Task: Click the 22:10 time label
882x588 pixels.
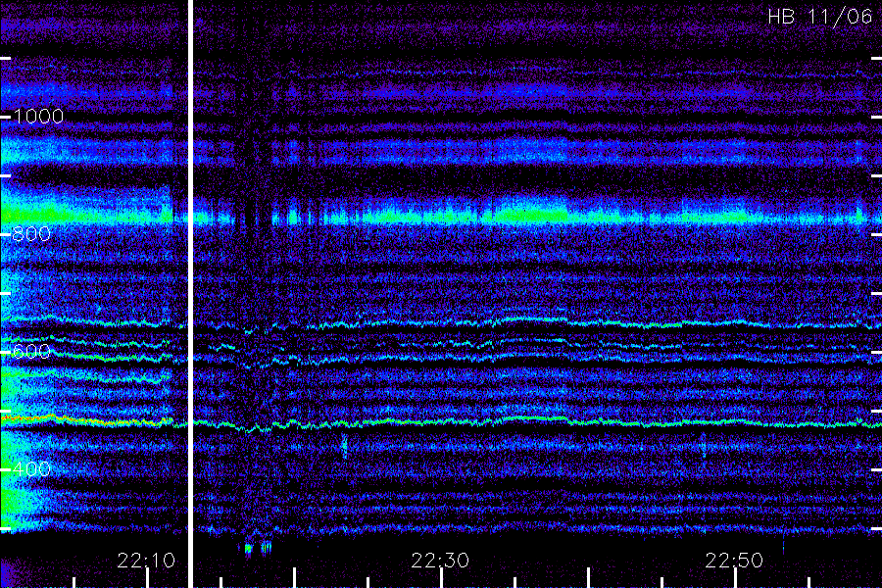Action: pos(146,561)
